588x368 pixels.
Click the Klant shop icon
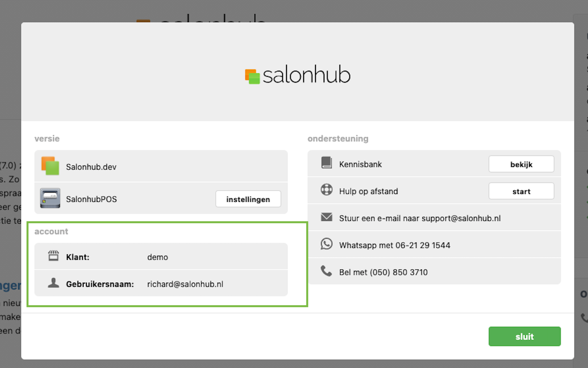tap(54, 255)
